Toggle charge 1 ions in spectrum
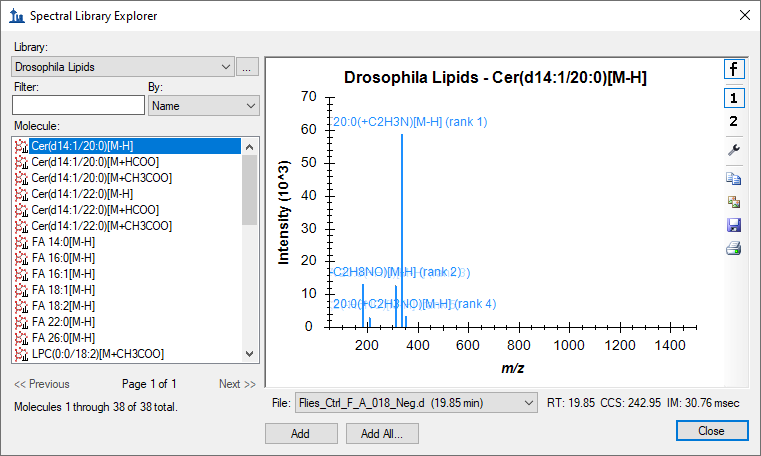Image resolution: width=761 pixels, height=456 pixels. 734,98
